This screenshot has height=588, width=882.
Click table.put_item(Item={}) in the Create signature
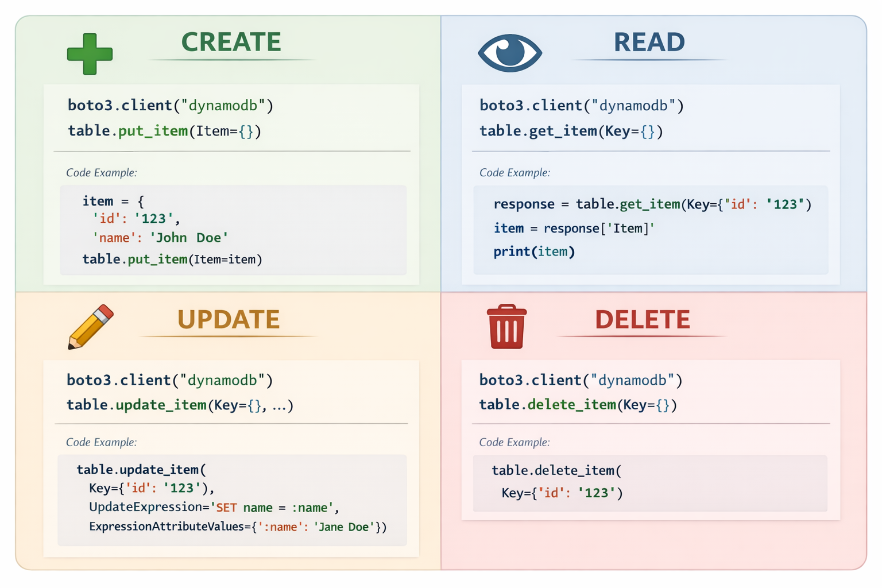164,131
